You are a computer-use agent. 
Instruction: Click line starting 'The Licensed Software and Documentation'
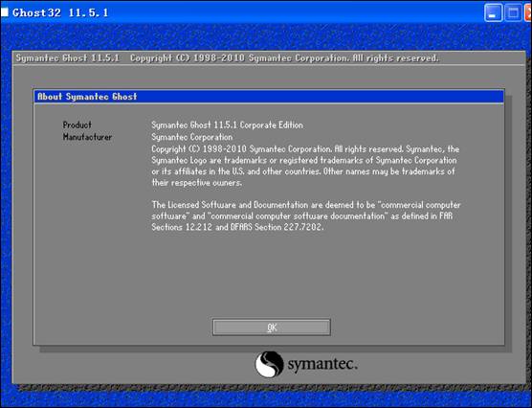(305, 205)
